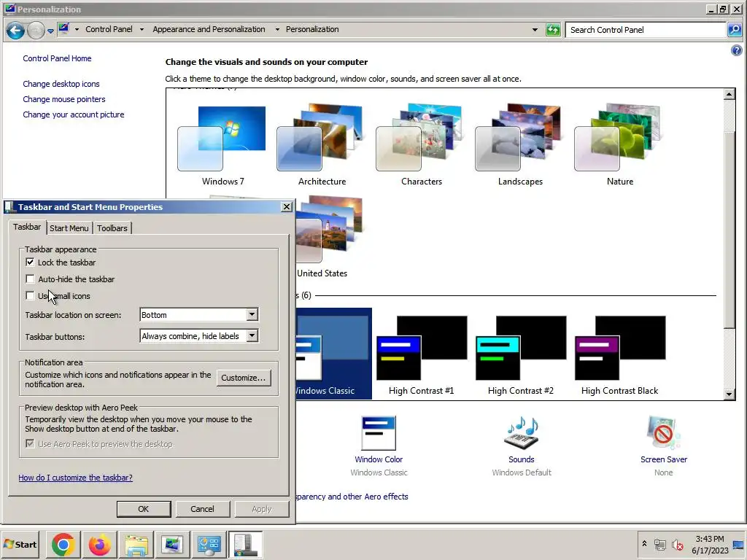
Task: Open the Help question mark icon
Action: [737, 50]
